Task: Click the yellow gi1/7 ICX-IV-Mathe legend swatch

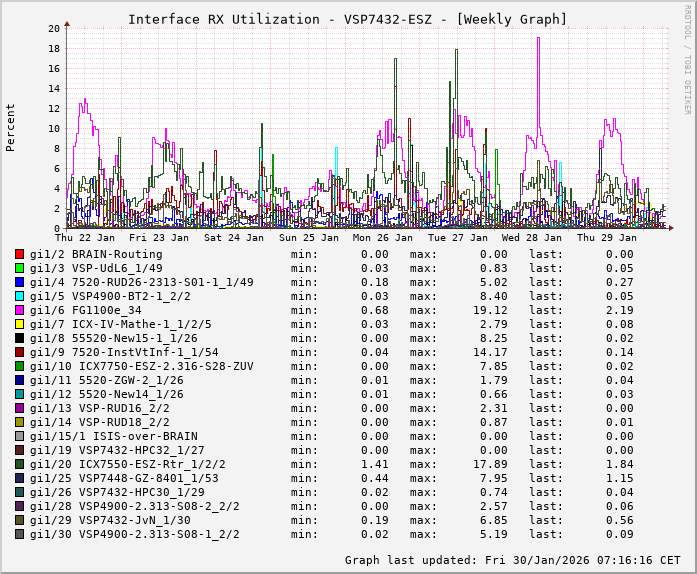Action: point(20,325)
